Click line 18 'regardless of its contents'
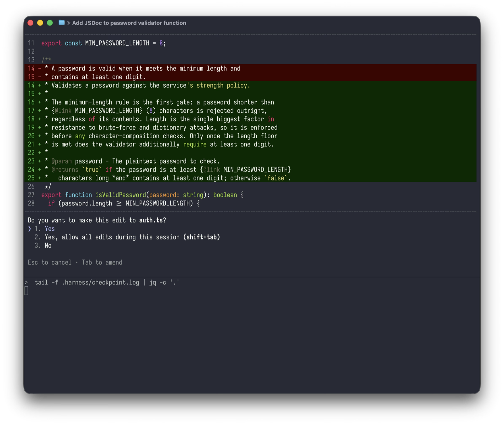This screenshot has width=504, height=425. click(250, 119)
